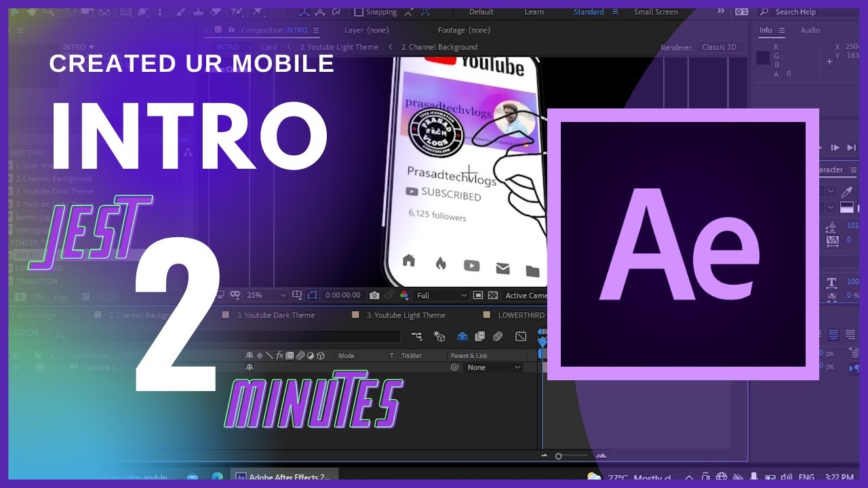Open the Info panel menu icon

point(782,30)
